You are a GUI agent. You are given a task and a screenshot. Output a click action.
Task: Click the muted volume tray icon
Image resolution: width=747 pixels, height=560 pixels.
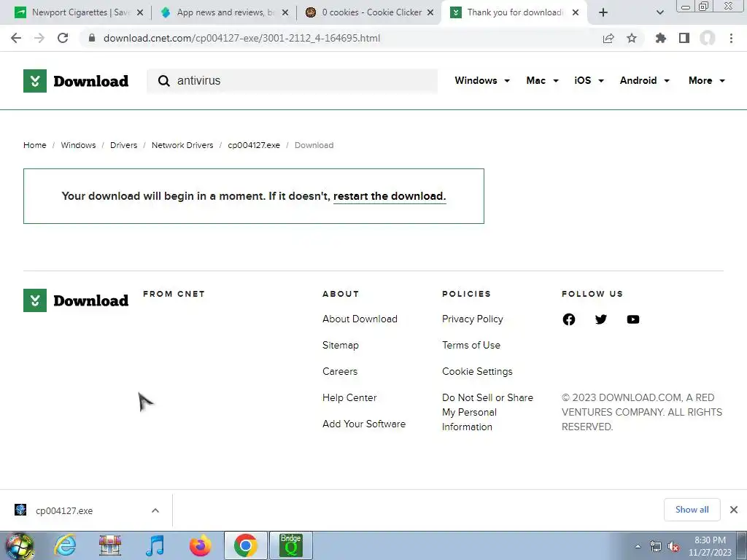(x=673, y=547)
